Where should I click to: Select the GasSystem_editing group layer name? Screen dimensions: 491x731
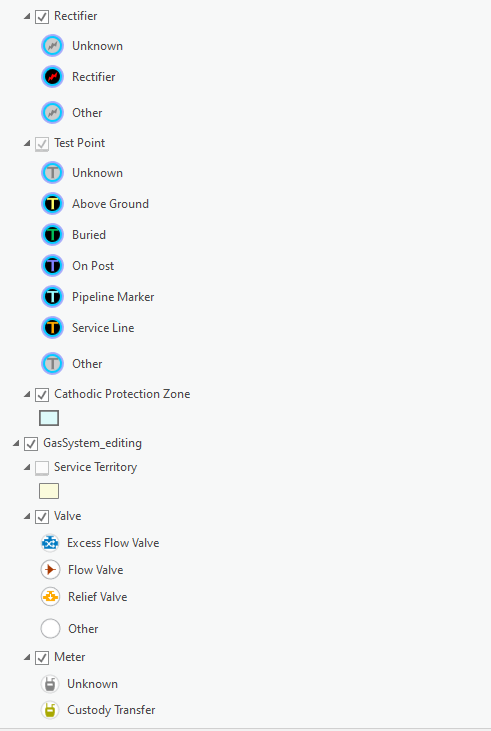click(x=92, y=443)
